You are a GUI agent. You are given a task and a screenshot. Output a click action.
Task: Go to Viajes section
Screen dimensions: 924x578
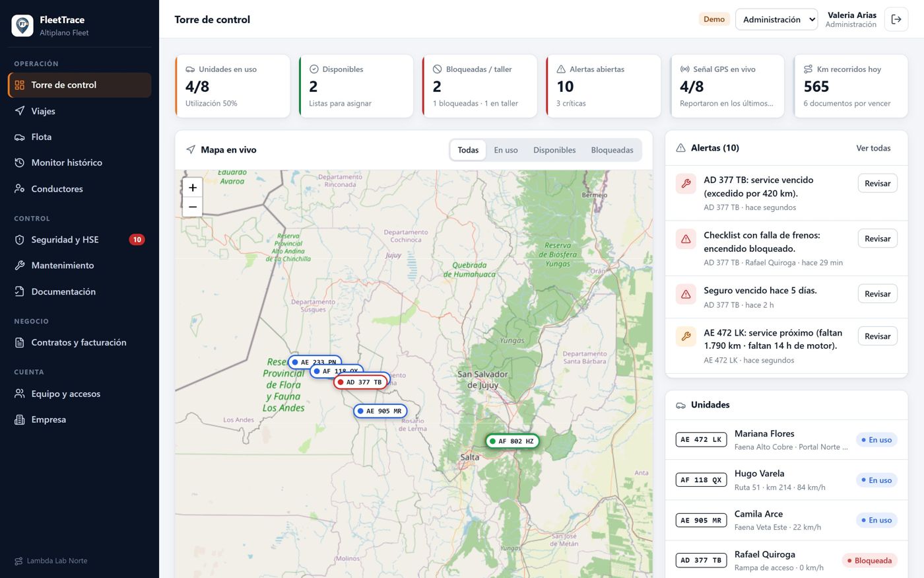(x=80, y=111)
